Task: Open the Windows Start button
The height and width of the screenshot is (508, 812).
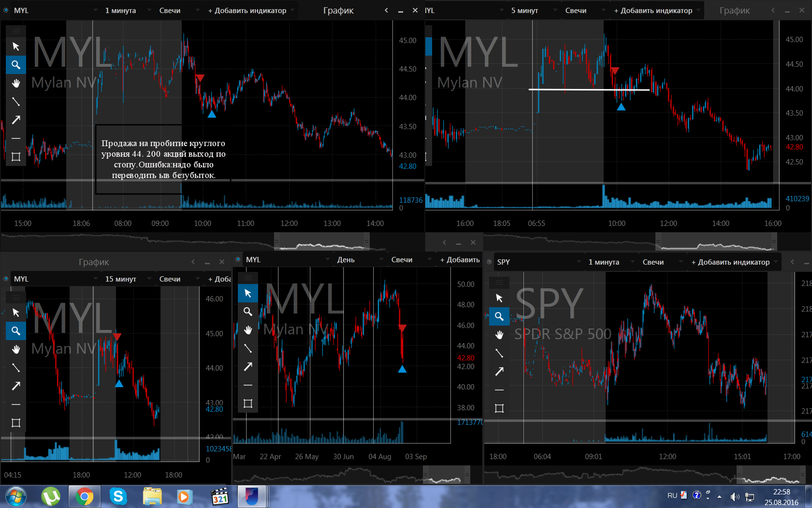Action: 16,496
